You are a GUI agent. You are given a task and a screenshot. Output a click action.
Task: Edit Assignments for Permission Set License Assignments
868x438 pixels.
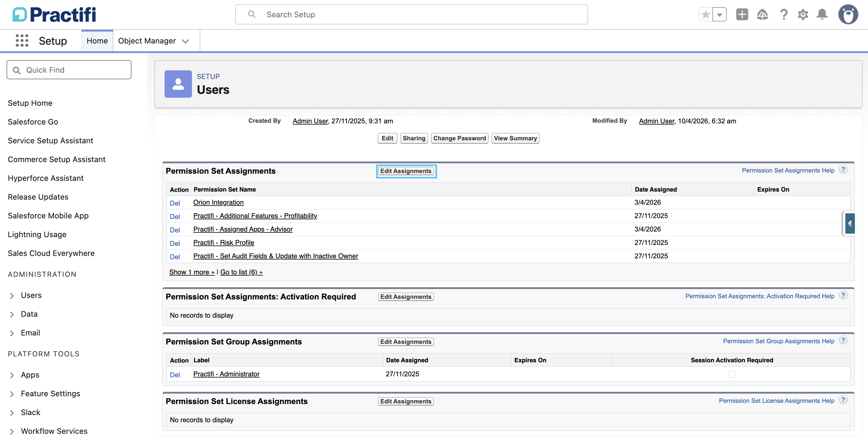[406, 401]
